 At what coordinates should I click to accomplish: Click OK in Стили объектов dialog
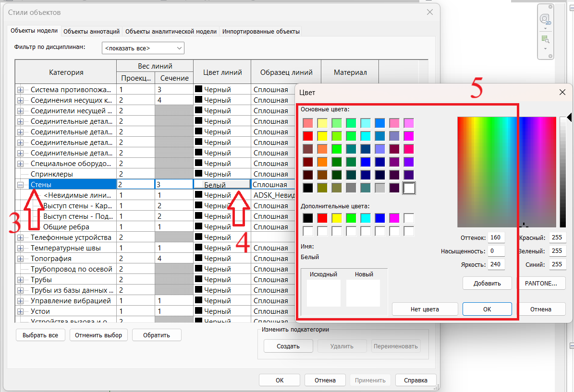click(280, 380)
